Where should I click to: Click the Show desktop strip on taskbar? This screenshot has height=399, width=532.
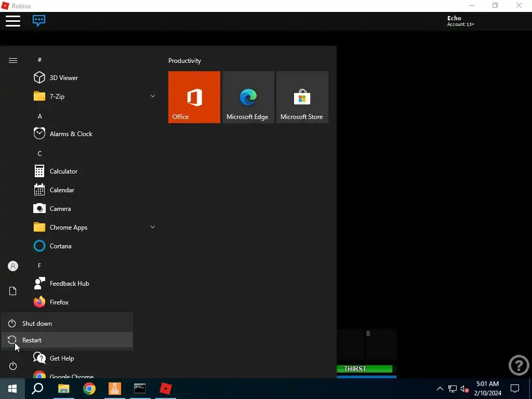530,389
